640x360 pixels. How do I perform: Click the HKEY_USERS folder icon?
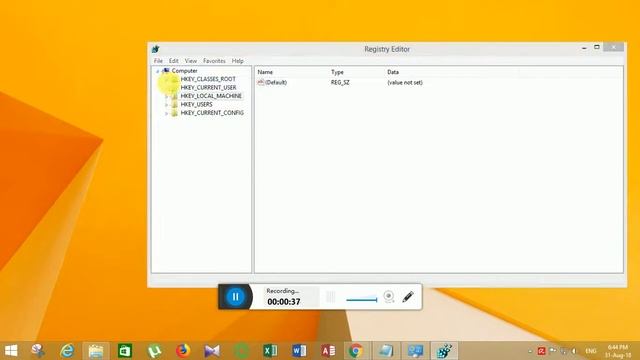tap(175, 104)
